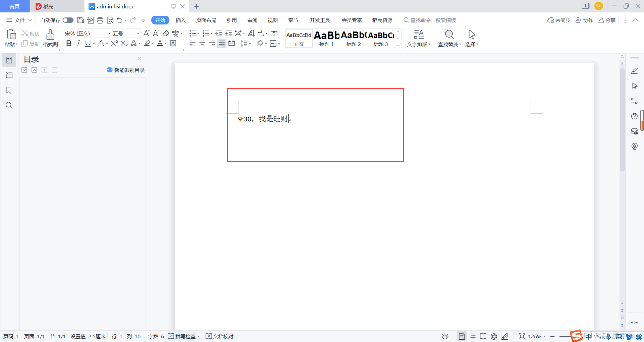Viewport: 644px width, 342px height.
Task: Click the 文字排版 button
Action: (x=419, y=38)
